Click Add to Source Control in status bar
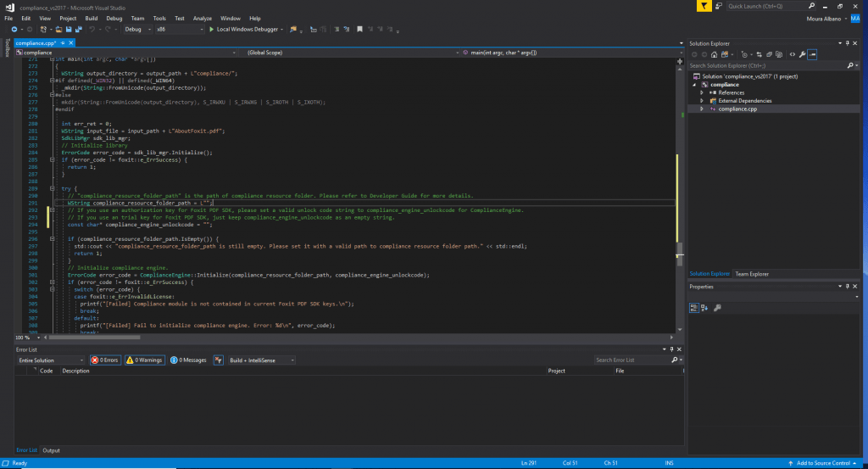Image resolution: width=868 pixels, height=469 pixels. point(822,463)
